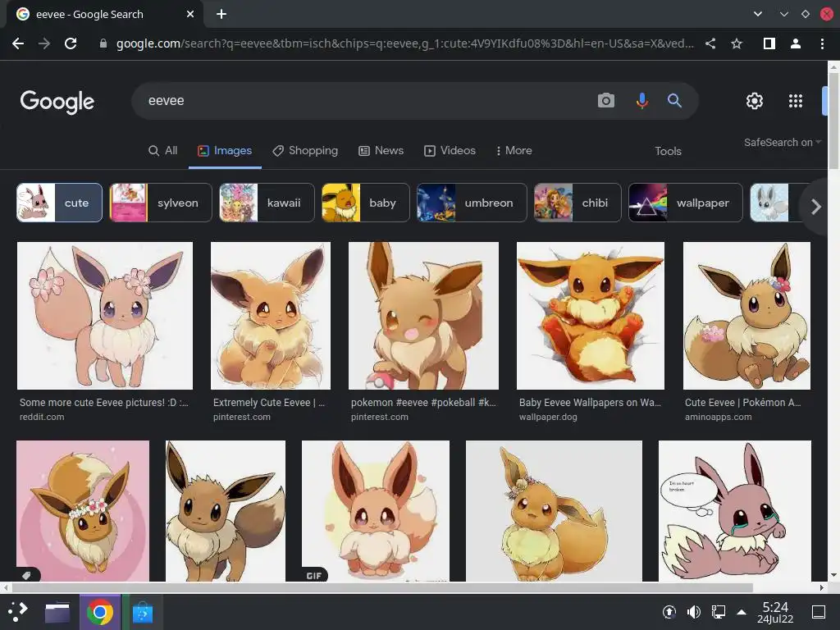Open the browser side panel
This screenshot has width=840, height=630.
(769, 43)
